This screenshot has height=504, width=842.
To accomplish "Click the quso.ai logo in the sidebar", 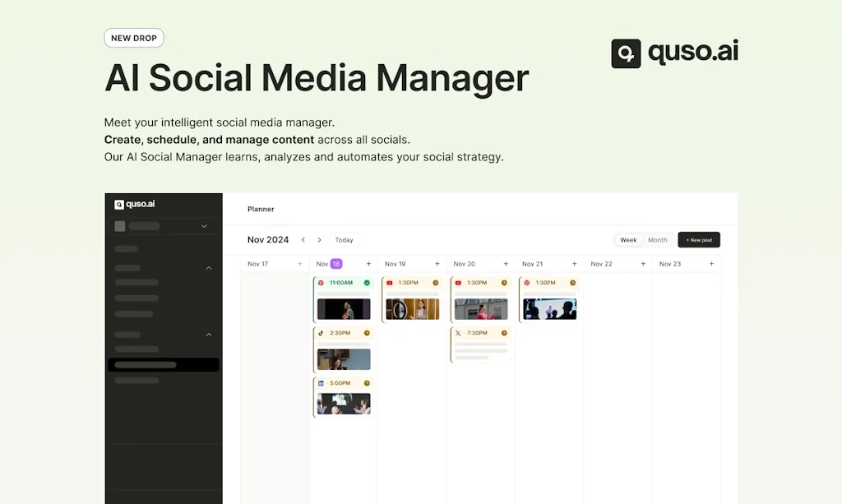I will (134, 204).
